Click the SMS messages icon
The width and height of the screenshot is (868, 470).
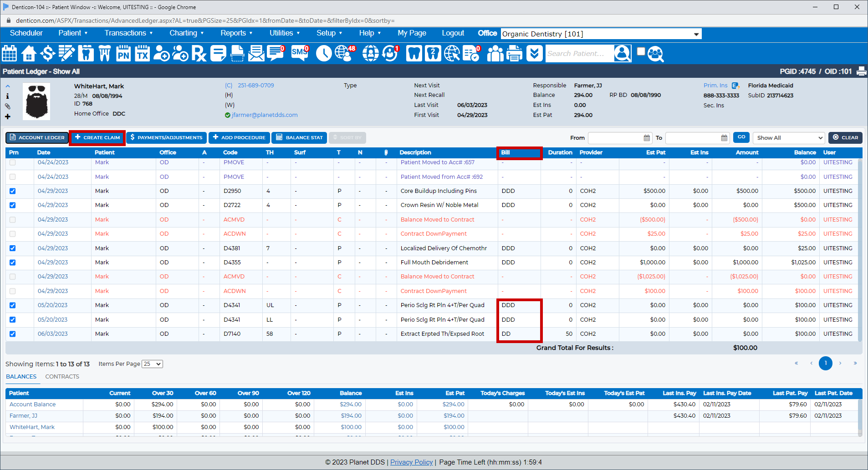point(299,53)
